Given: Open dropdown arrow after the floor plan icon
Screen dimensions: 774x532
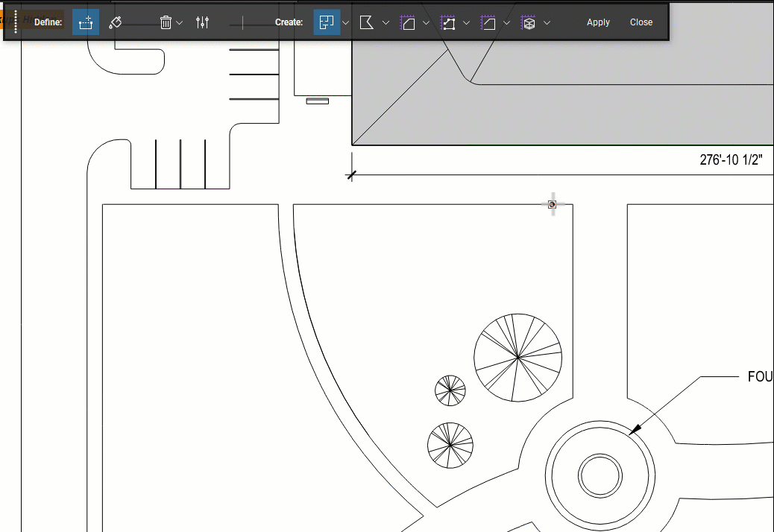Looking at the screenshot, I should 346,23.
